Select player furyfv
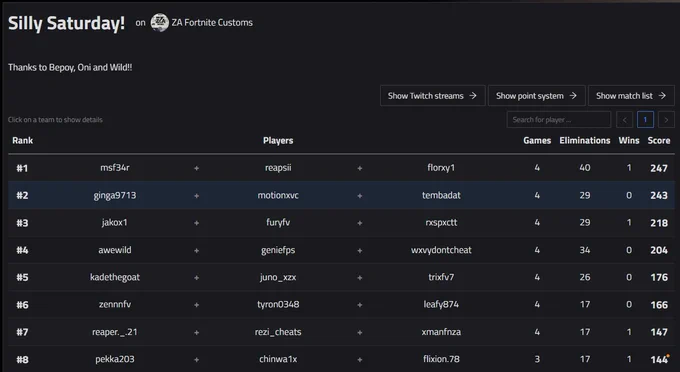Image resolution: width=680 pixels, height=372 pixels. (278, 223)
